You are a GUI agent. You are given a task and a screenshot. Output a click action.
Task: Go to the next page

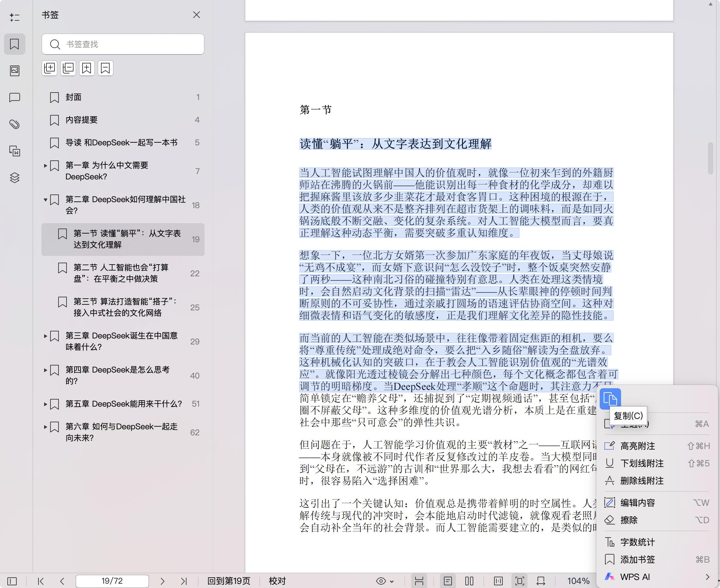(162, 581)
